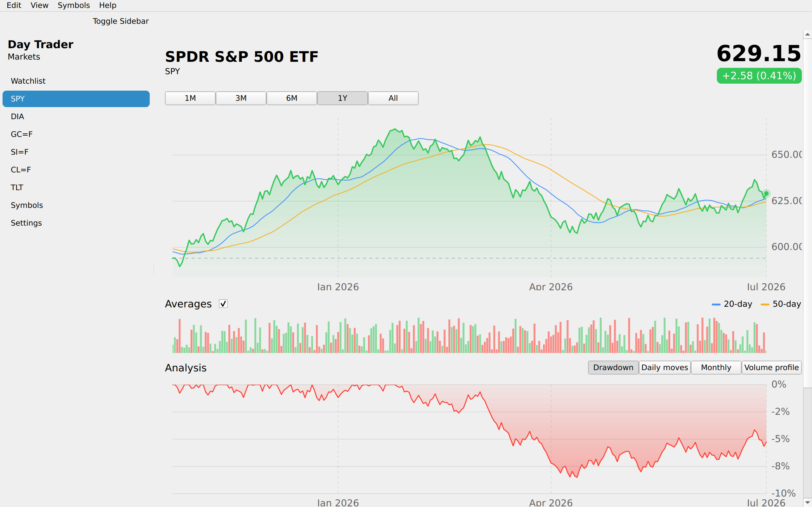The height and width of the screenshot is (507, 812).
Task: Select TLT in the sidebar
Action: coord(76,188)
